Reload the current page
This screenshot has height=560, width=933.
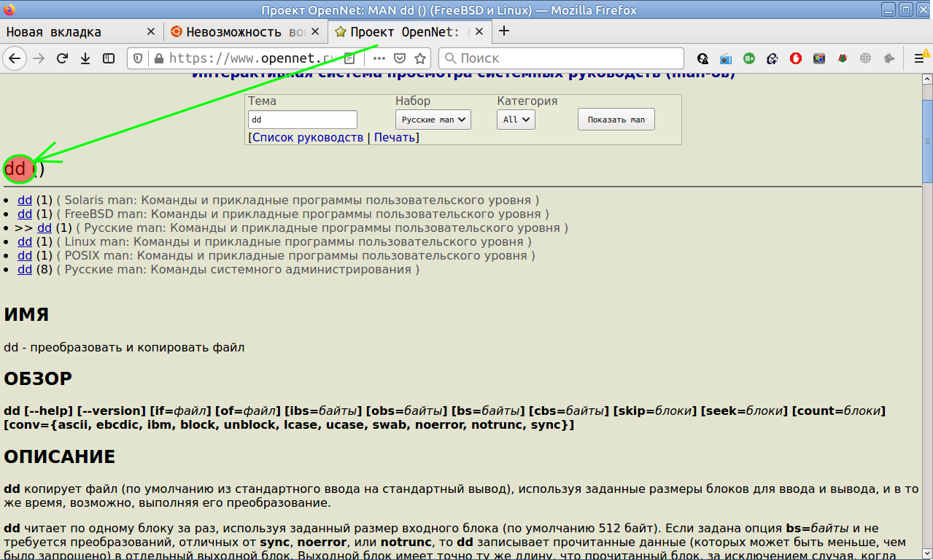pyautogui.click(x=62, y=58)
